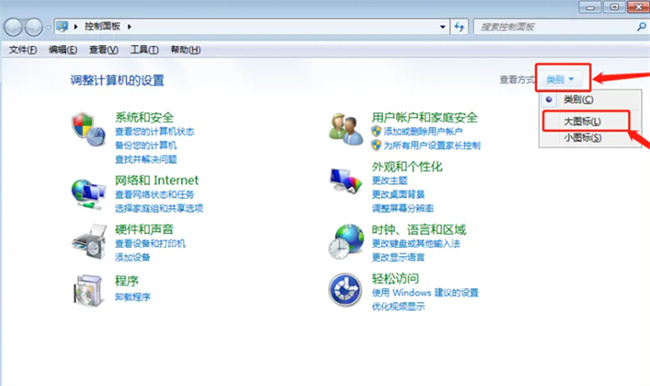Open the 类别 view-by dropdown

click(x=560, y=79)
